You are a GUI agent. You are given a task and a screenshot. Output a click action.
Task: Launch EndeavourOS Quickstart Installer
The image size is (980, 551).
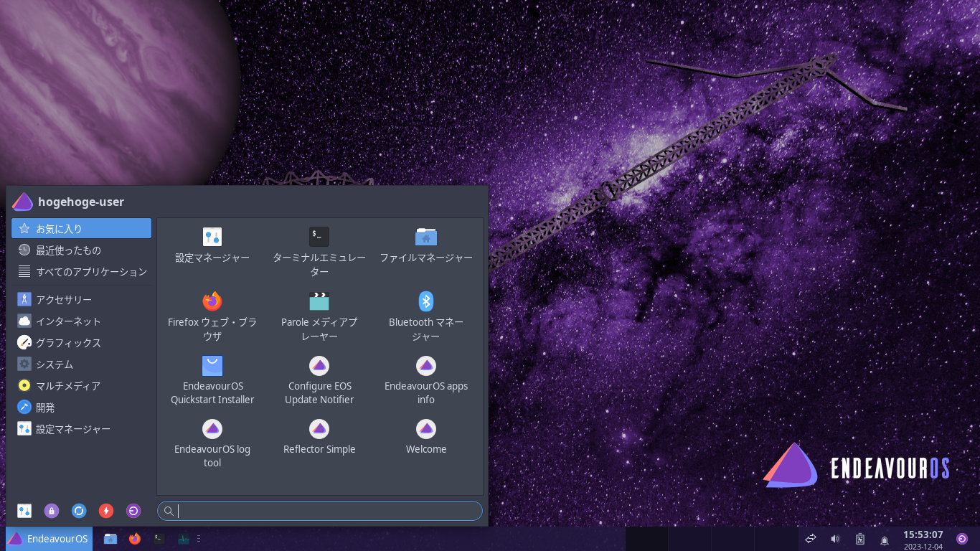[x=212, y=380]
